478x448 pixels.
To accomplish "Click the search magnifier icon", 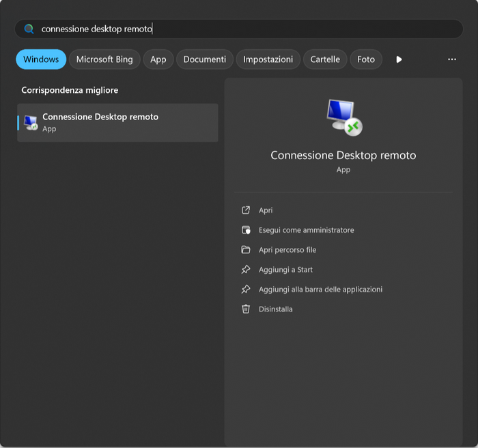I will tap(29, 29).
